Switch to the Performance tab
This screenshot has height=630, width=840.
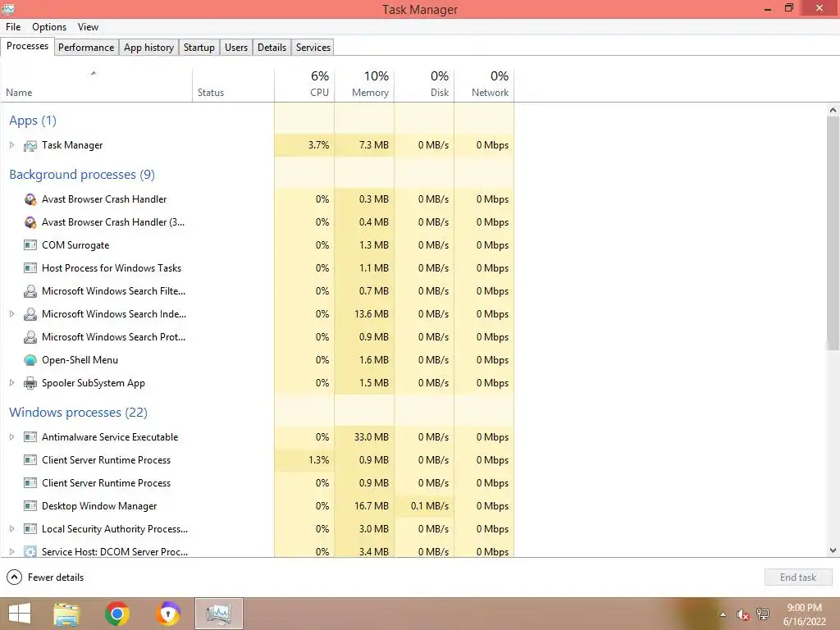86,47
